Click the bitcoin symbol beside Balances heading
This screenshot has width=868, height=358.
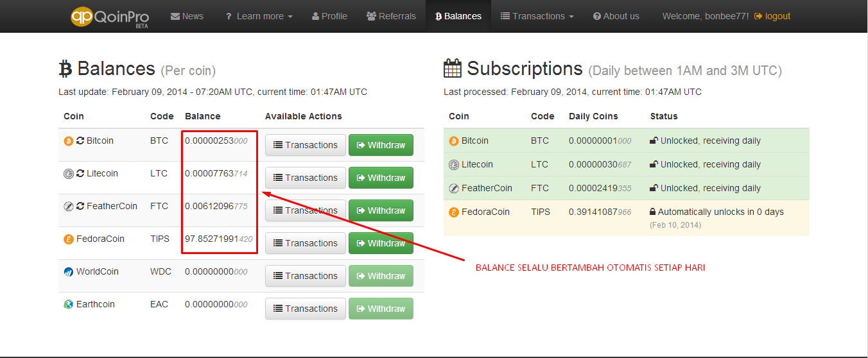point(65,69)
